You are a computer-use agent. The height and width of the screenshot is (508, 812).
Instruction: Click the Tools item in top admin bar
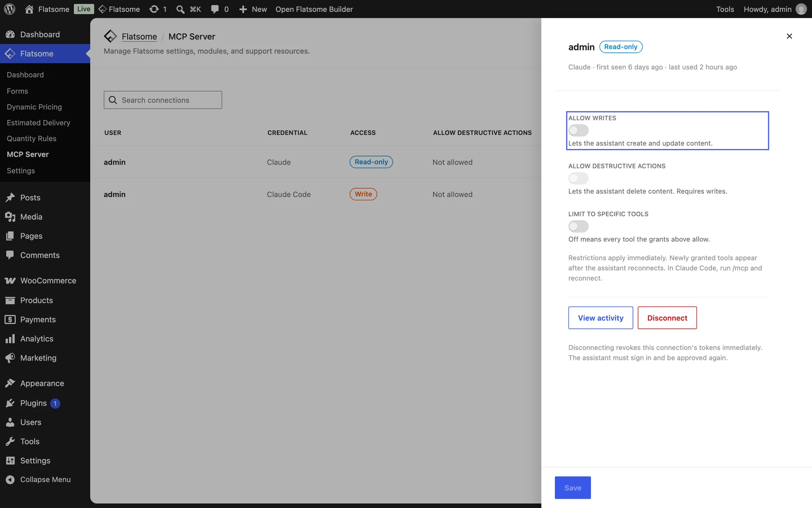pyautogui.click(x=725, y=9)
